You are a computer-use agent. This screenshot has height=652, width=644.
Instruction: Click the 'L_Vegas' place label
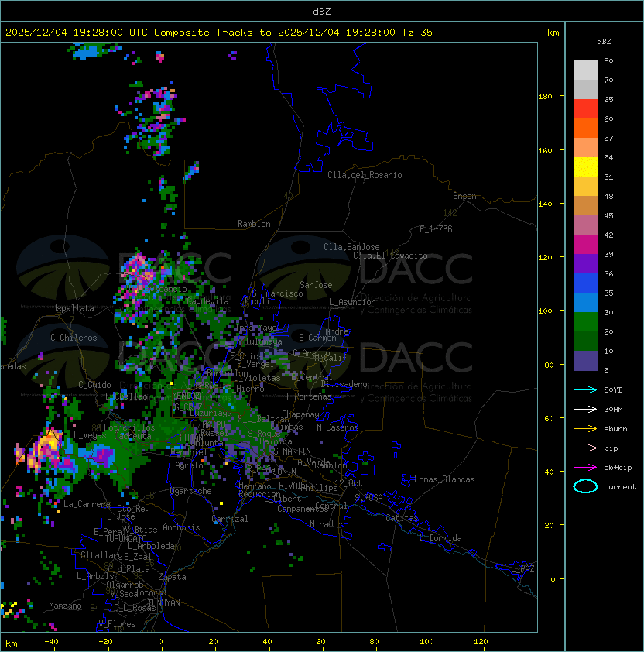[x=89, y=435]
